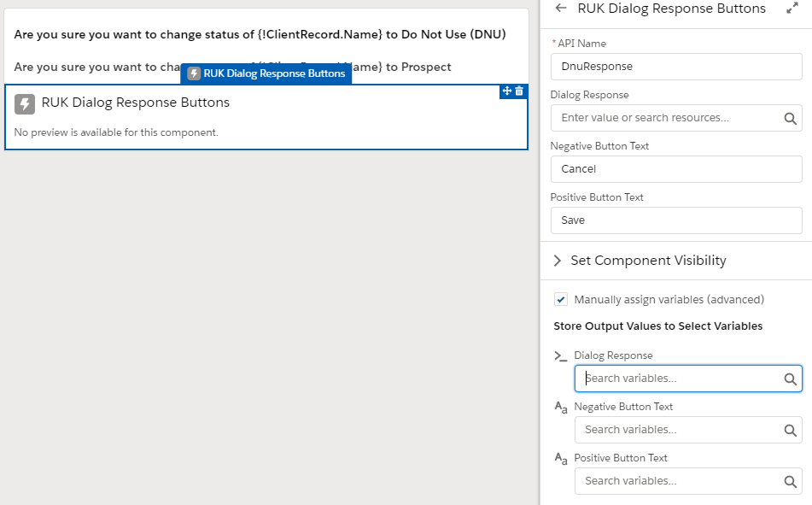Click the search icon in the output Dialog Response variables field
Viewport: 812px width, 505px height.
click(x=790, y=379)
